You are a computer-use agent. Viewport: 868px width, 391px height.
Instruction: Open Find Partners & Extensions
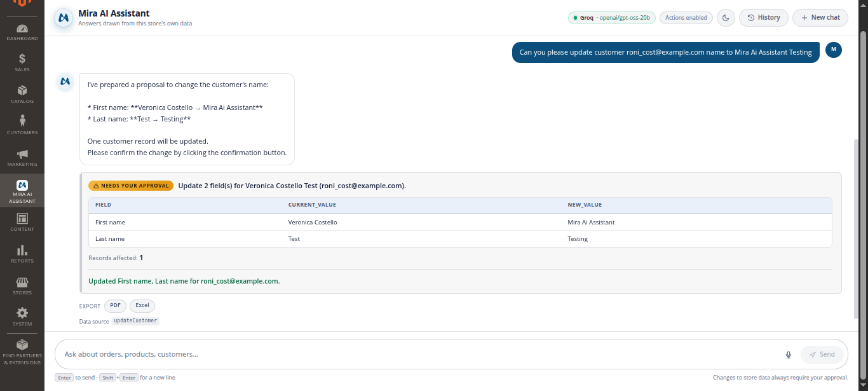[22, 352]
